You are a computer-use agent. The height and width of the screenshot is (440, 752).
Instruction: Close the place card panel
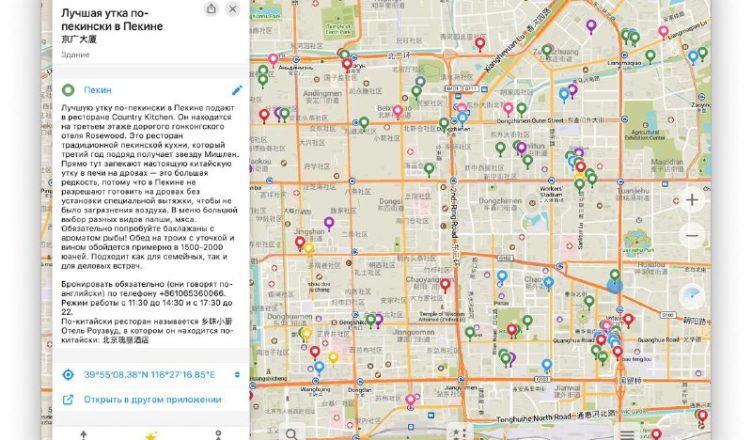click(x=233, y=9)
